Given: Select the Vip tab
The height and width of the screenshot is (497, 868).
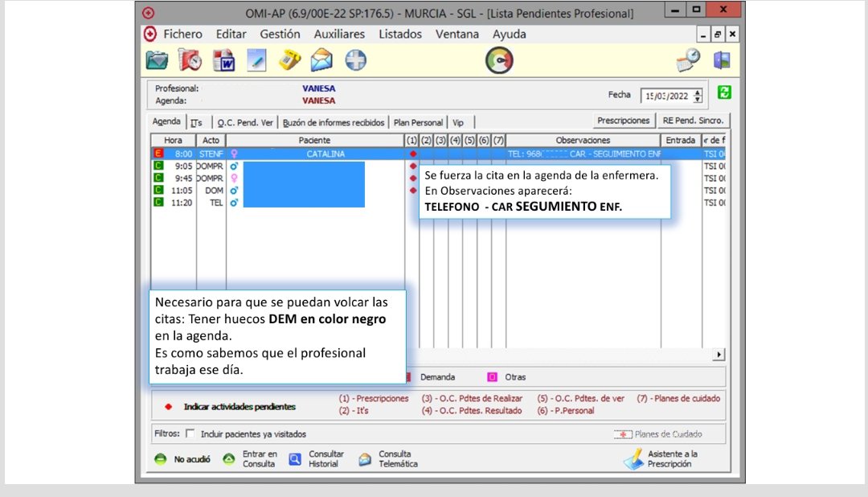Looking at the screenshot, I should point(458,122).
